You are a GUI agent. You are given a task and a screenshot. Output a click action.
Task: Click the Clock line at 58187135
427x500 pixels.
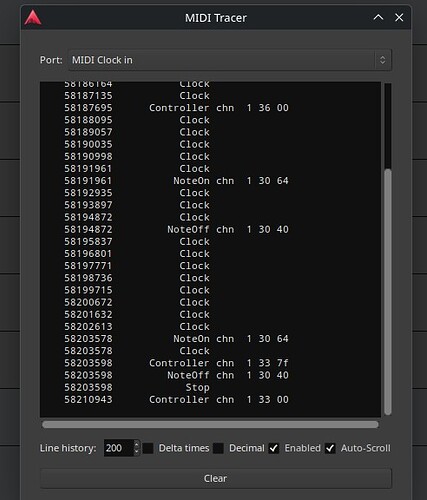pos(137,96)
